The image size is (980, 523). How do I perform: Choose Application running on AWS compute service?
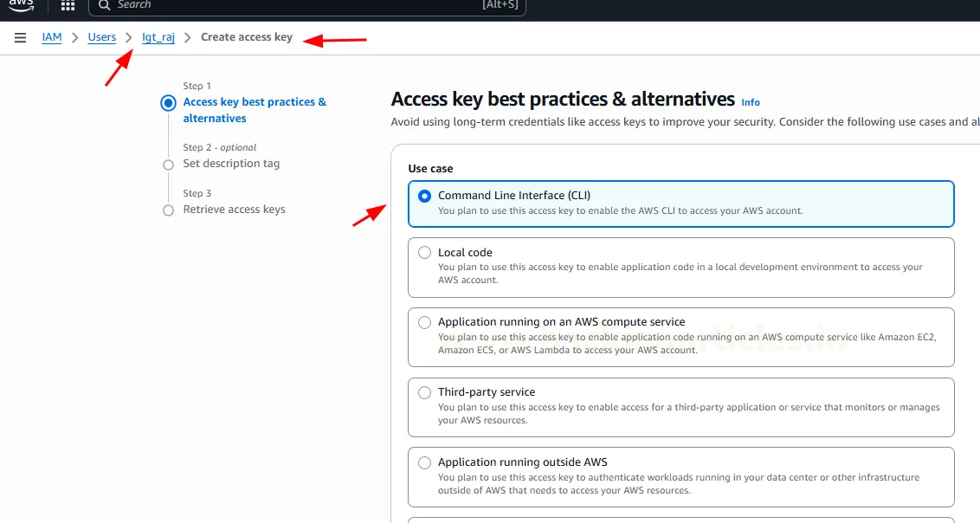click(x=424, y=322)
